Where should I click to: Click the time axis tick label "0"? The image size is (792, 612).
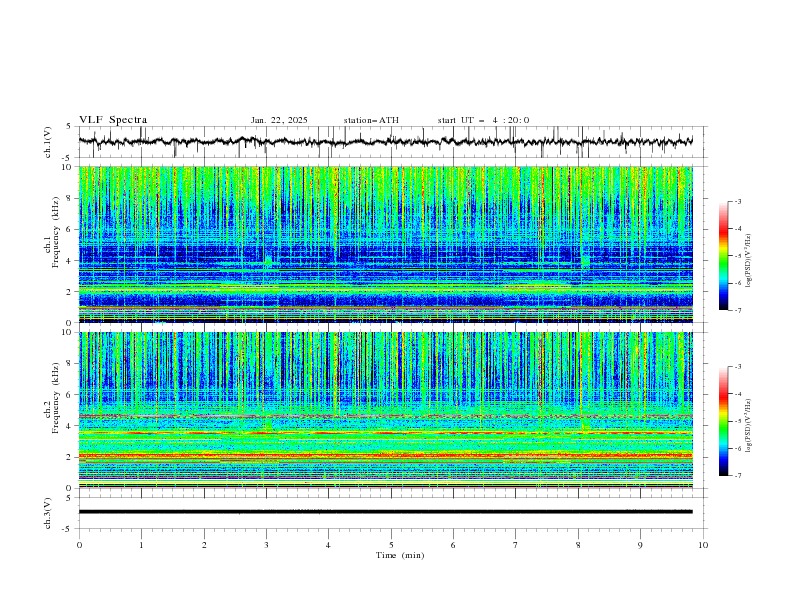click(79, 545)
